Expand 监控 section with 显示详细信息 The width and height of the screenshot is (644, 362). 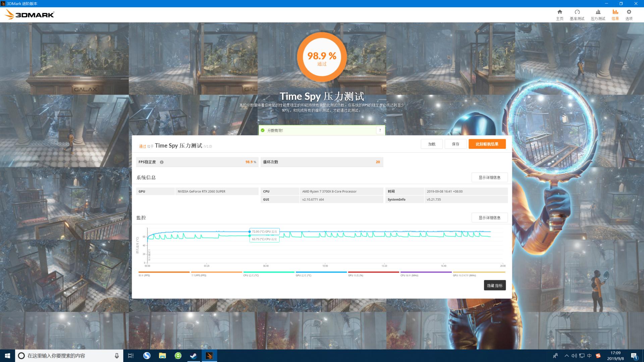[x=489, y=218]
